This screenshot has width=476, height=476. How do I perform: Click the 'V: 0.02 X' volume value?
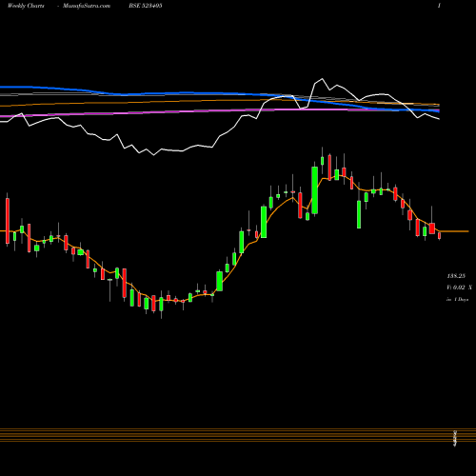coord(460,288)
